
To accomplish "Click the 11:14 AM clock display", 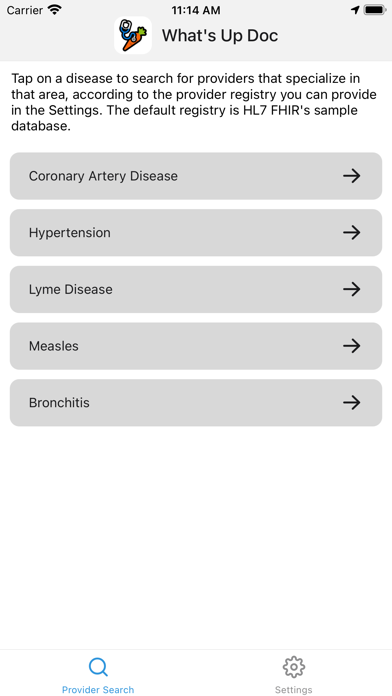I will (x=196, y=10).
